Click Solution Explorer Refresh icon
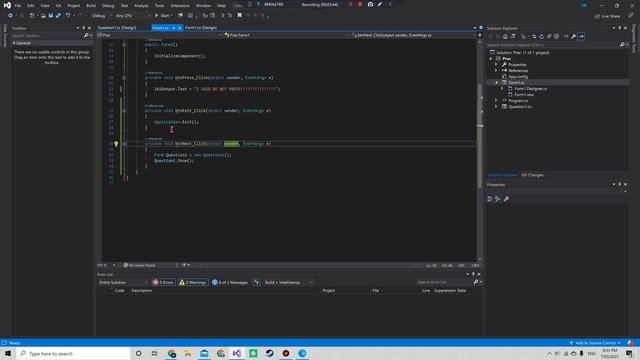 (x=542, y=36)
